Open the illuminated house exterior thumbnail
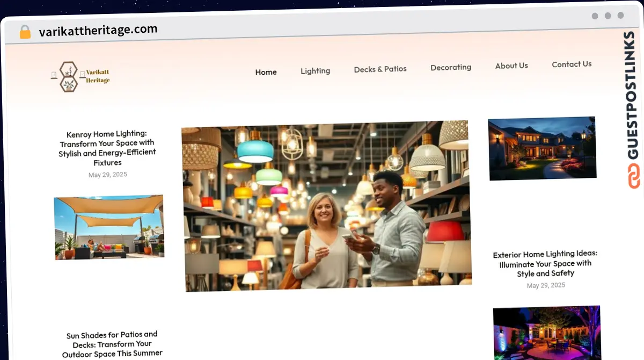 click(x=542, y=148)
